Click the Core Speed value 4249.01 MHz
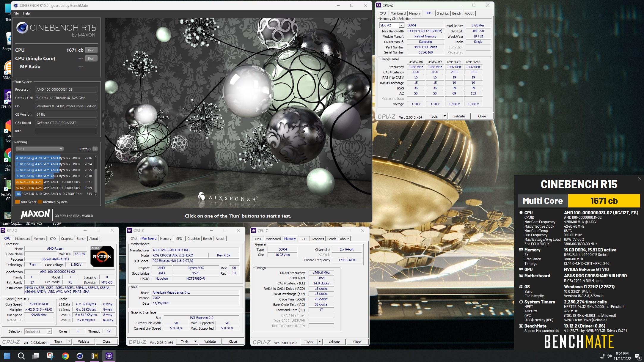The width and height of the screenshot is (644, 362). (39, 304)
